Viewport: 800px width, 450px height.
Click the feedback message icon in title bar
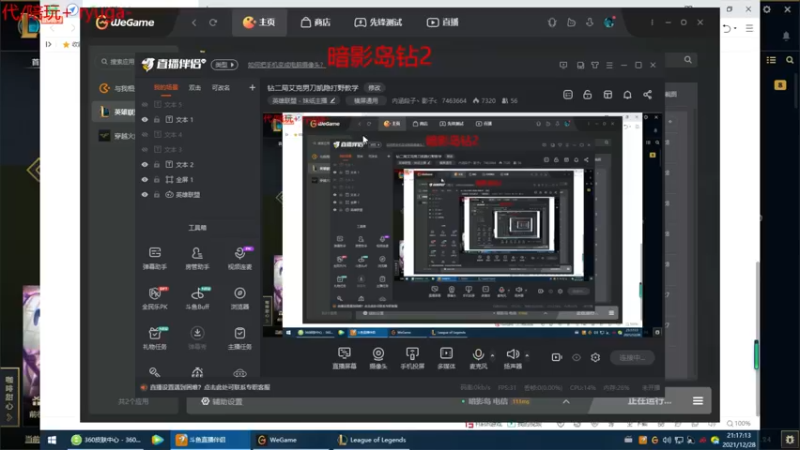[563, 65]
